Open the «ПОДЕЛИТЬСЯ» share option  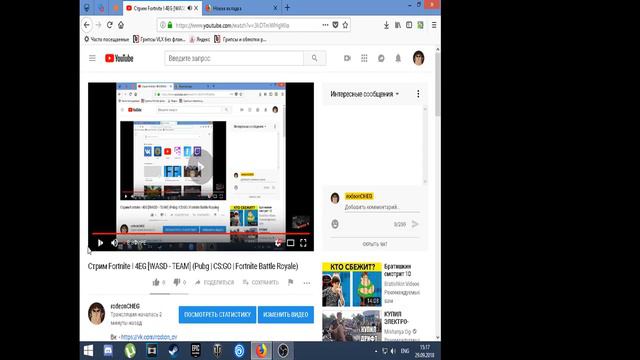[x=214, y=282]
